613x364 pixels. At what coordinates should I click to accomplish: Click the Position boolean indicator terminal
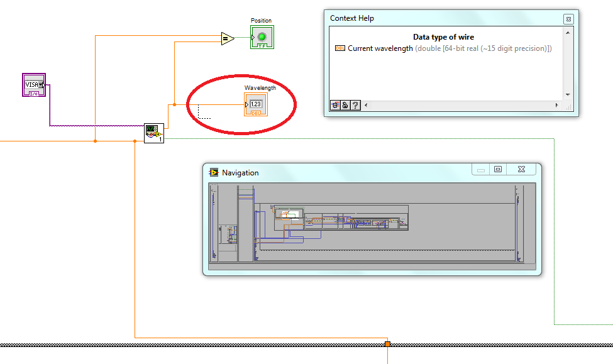[262, 37]
